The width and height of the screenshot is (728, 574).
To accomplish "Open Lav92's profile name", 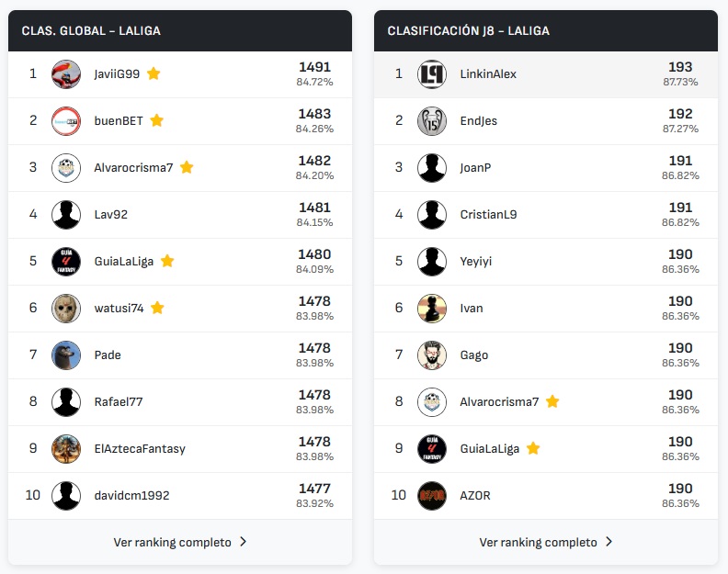I will point(111,215).
